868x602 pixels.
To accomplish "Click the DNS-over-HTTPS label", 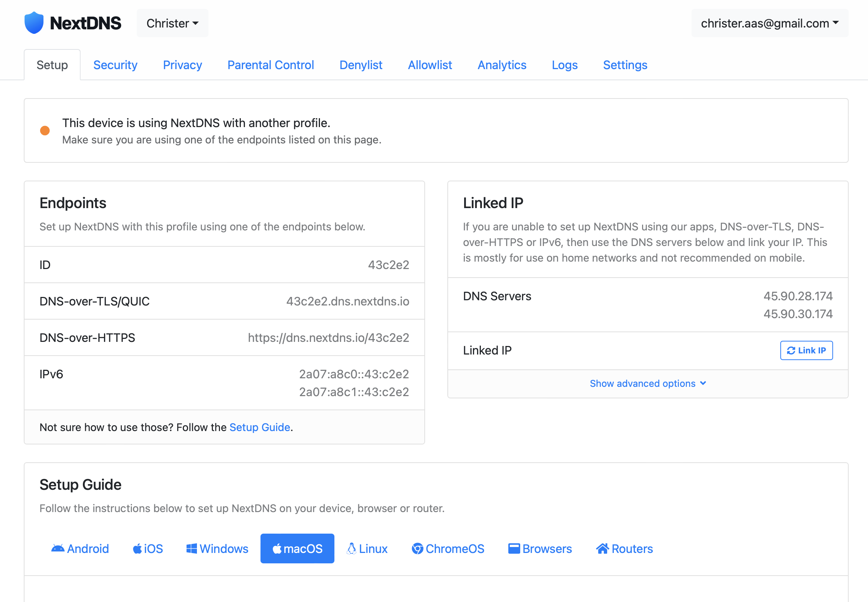I will coord(87,337).
